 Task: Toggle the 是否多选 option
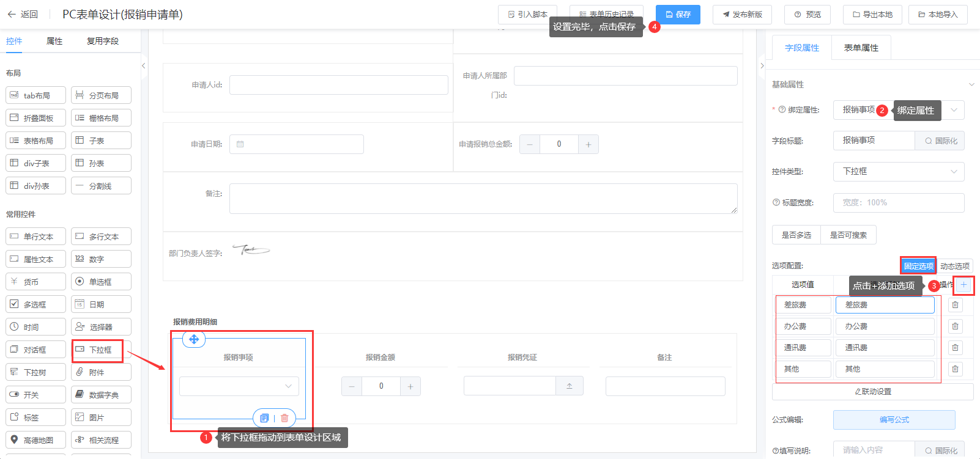(796, 235)
